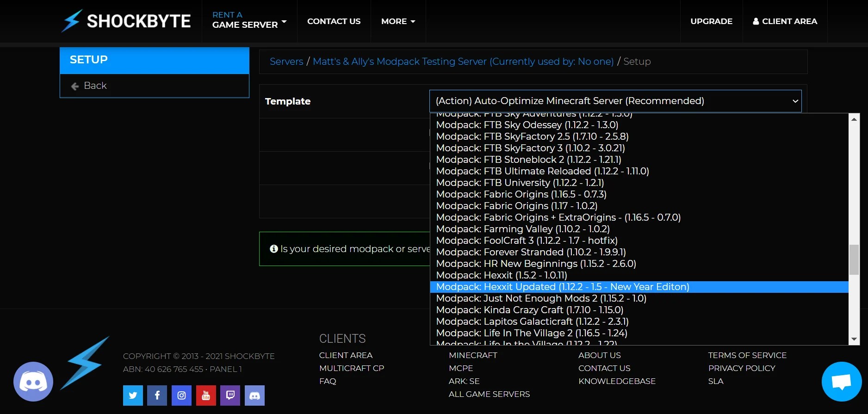Open Minecraft footer link
Image resolution: width=868 pixels, height=414 pixels.
[473, 355]
